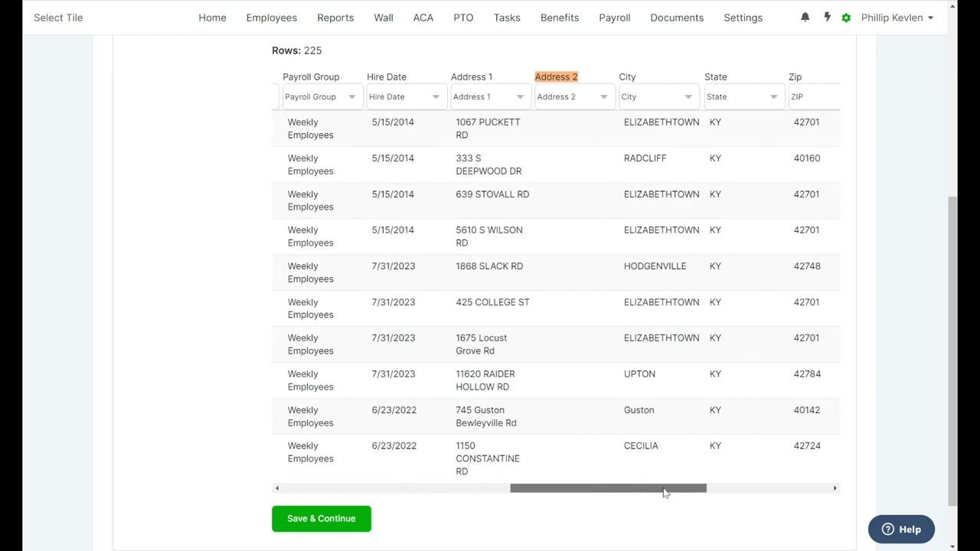980x551 pixels.
Task: Click the horizontal table scrollbar thumb
Action: 608,488
